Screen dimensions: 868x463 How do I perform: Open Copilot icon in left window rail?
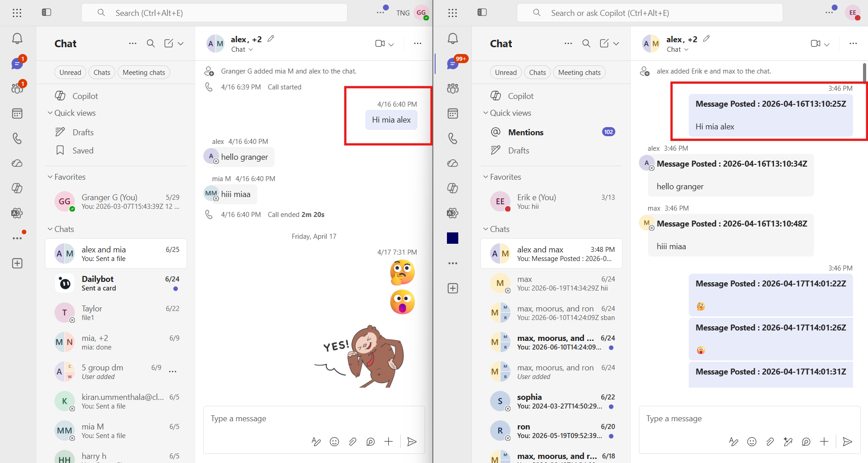(17, 188)
